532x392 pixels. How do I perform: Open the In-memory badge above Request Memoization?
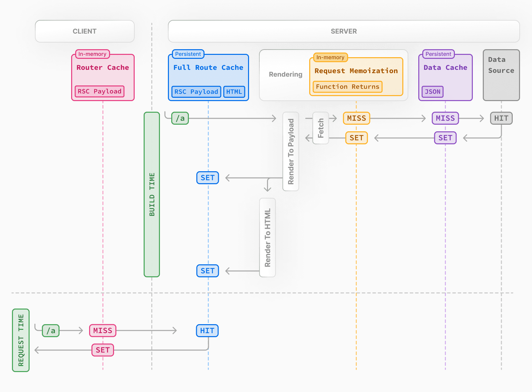tap(330, 57)
